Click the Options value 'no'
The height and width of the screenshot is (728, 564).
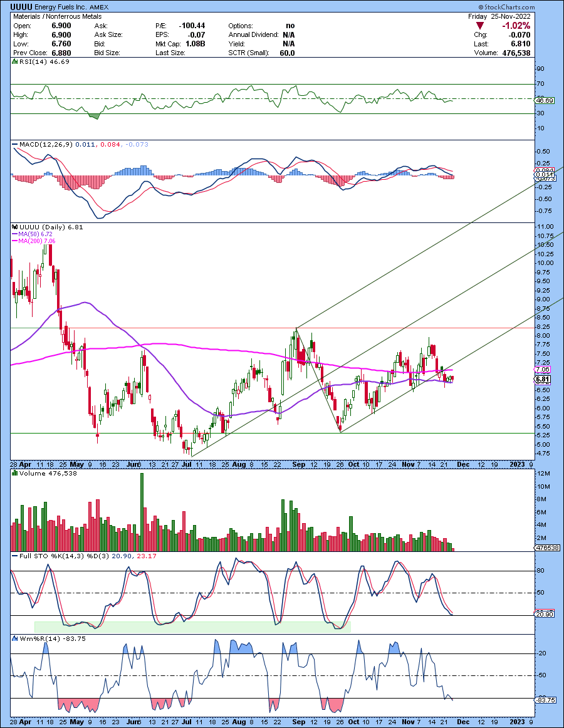(x=290, y=26)
